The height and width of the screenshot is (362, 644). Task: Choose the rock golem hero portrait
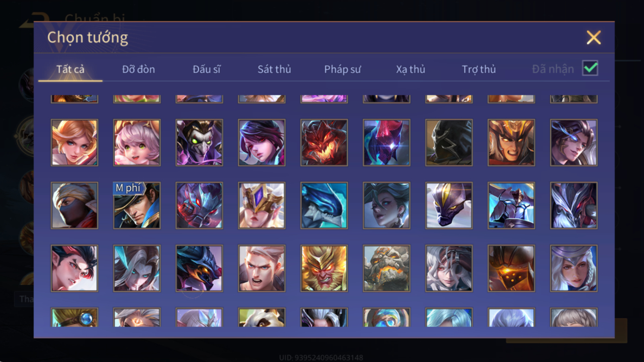386,268
